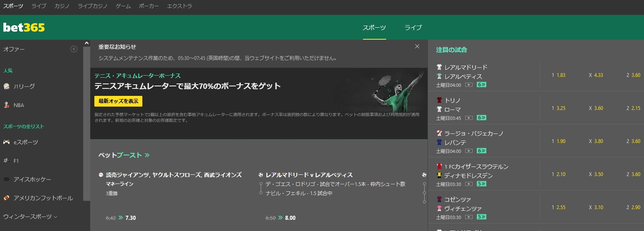Click live stream icon for レアルマドリード match
The image size is (644, 231).
[x=469, y=85]
